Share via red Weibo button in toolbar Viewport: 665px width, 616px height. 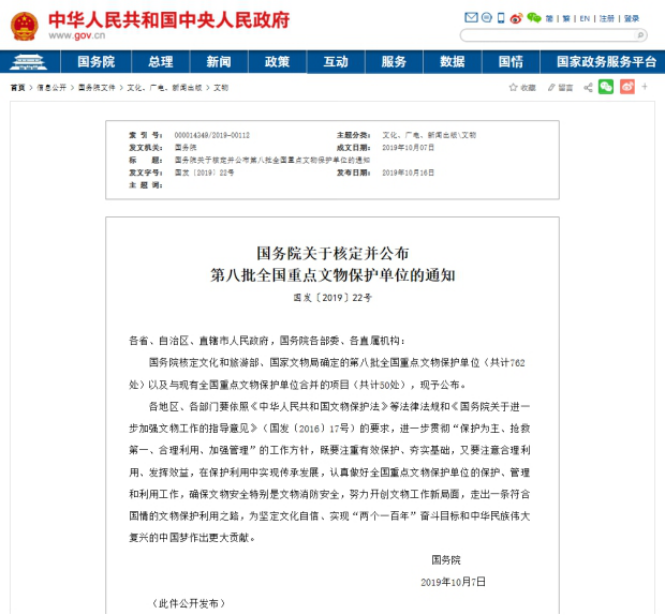pyautogui.click(x=627, y=87)
